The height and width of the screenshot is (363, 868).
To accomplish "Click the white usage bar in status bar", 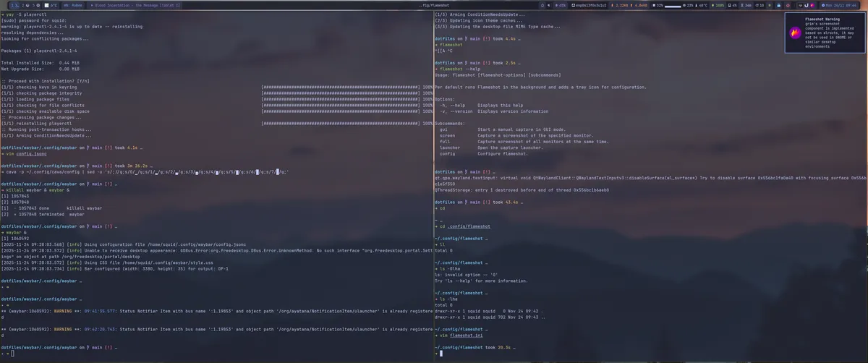I will [x=673, y=5].
